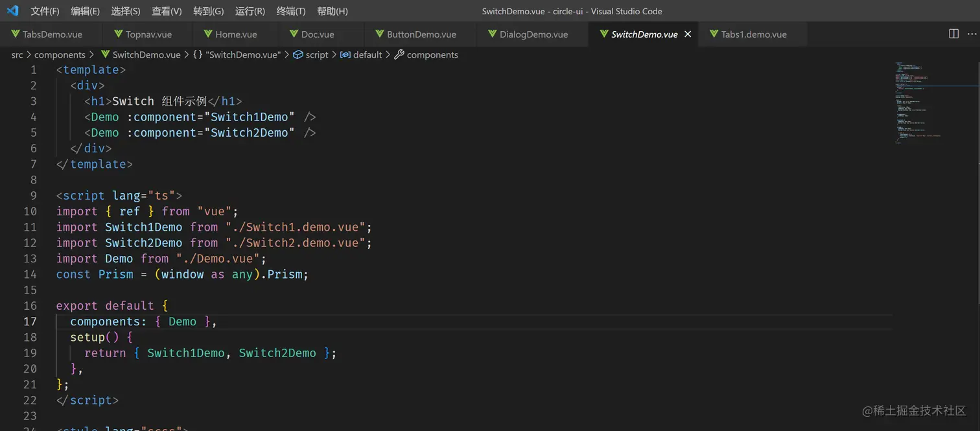Open the 选择(S) menu

[x=126, y=11]
